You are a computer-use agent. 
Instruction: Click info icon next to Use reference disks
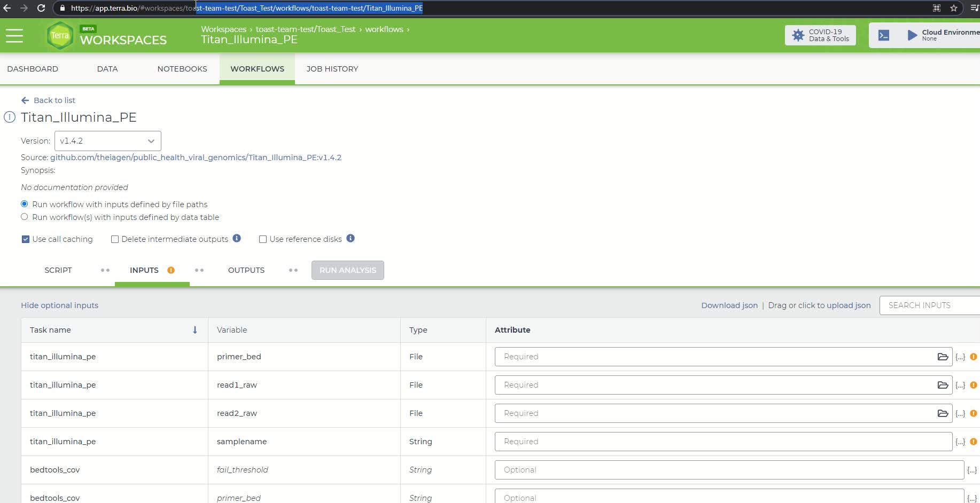pos(351,239)
